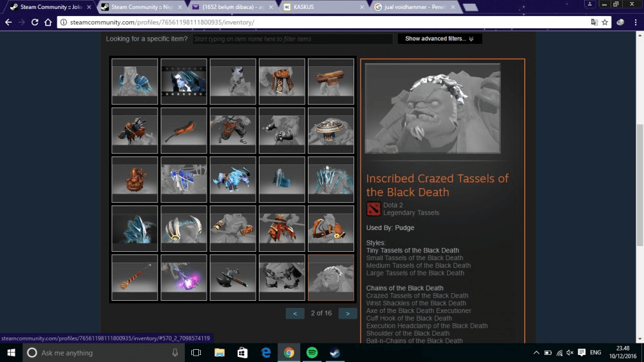The image size is (644, 362).
Task: Go to the previous inventory page
Action: tap(295, 314)
